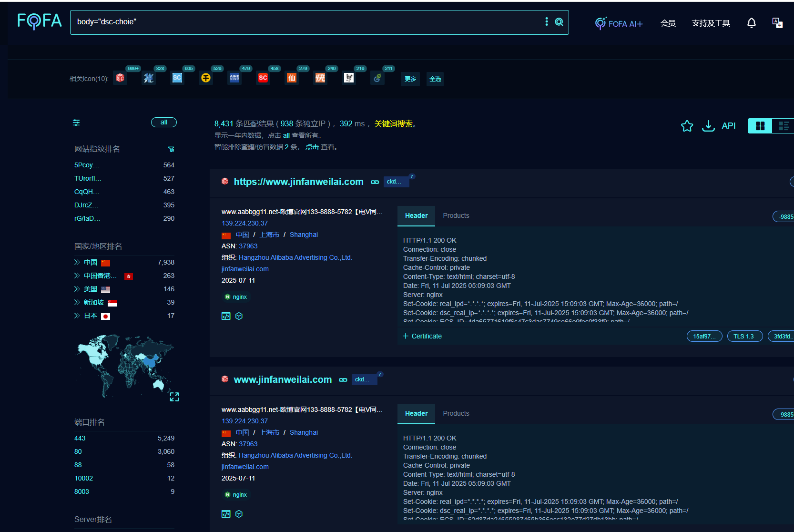Viewport: 794px width, 532px height.
Task: Open the API button
Action: click(729, 126)
